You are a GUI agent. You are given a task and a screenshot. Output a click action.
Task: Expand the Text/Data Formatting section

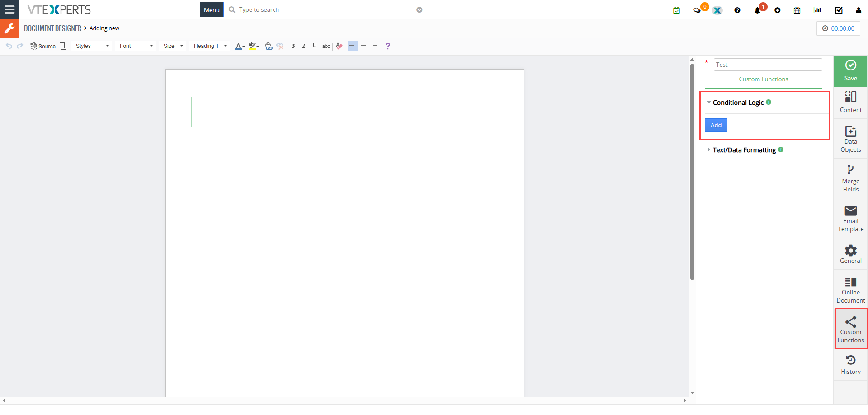tap(744, 150)
